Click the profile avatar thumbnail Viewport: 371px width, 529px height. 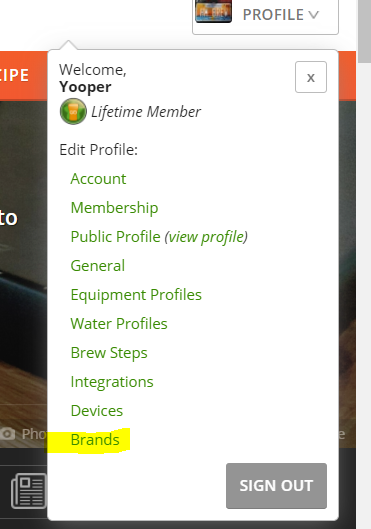point(213,11)
